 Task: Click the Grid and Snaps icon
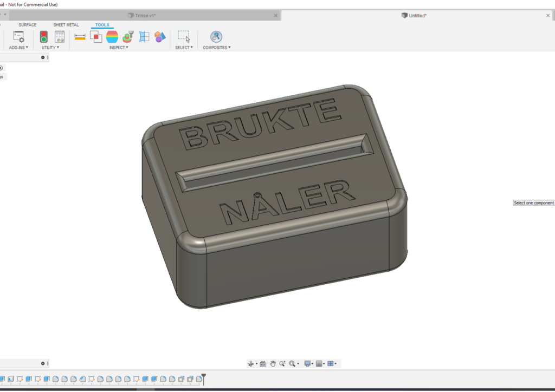point(319,363)
